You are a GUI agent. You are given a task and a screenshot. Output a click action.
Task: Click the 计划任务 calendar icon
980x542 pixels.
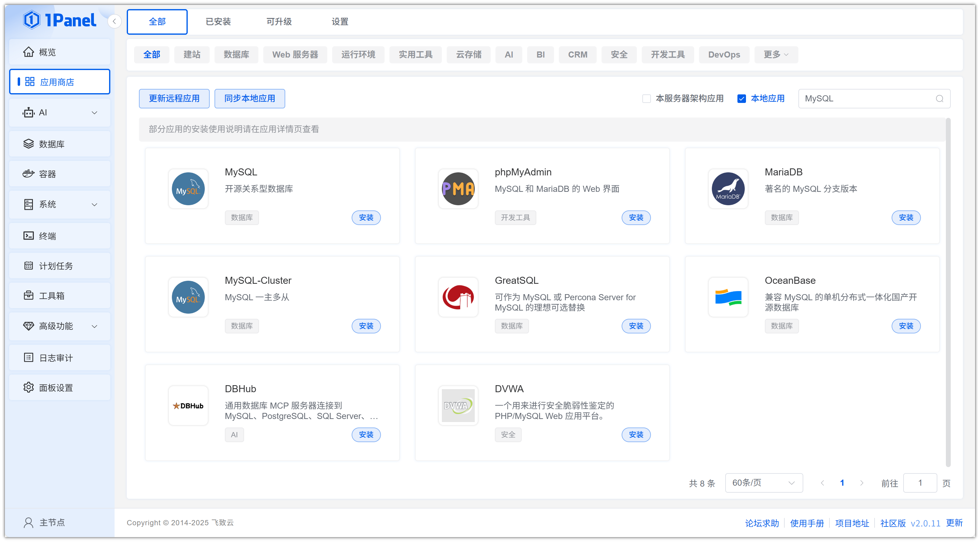pyautogui.click(x=29, y=266)
